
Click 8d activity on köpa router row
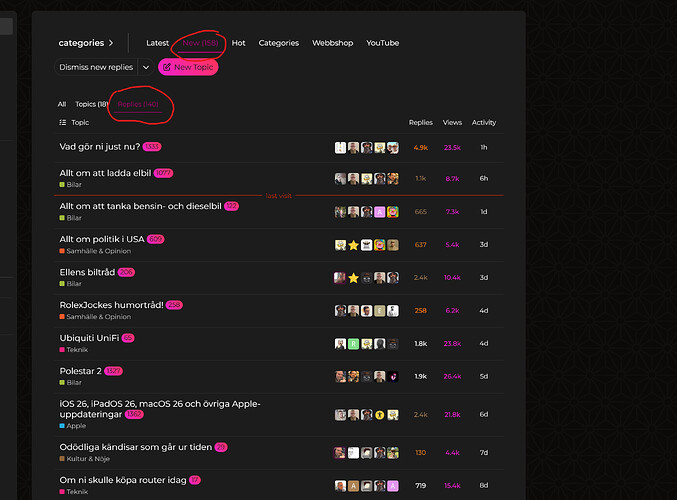coord(484,486)
